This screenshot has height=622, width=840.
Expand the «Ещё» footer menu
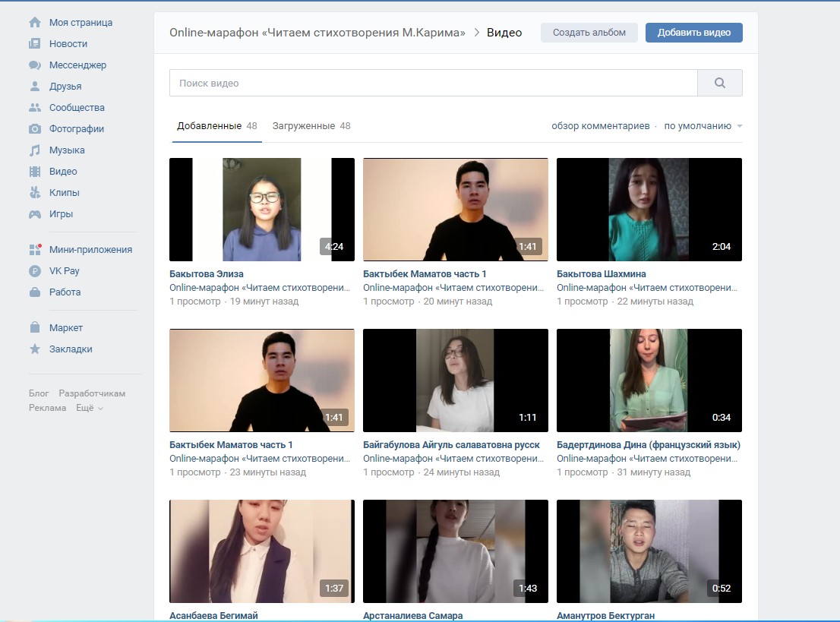pos(89,408)
